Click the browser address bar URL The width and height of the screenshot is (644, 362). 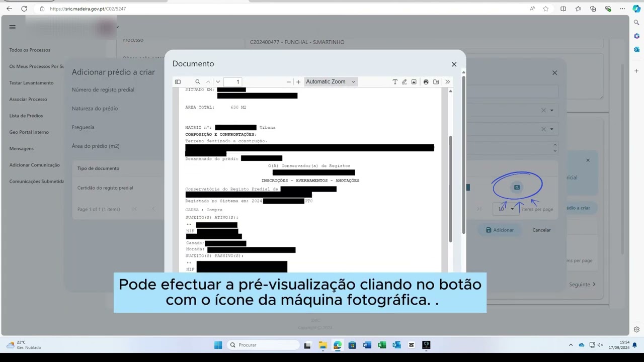point(88,9)
